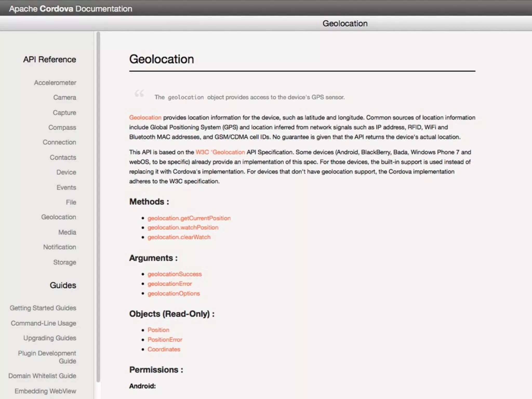This screenshot has height=399, width=532.
Task: Open the Accelerometer API reference
Action: click(x=55, y=83)
